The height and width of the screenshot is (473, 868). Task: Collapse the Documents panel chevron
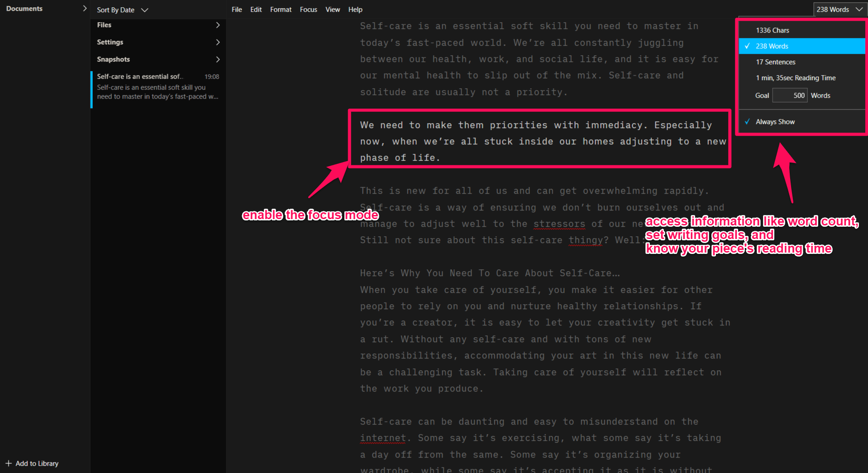pyautogui.click(x=84, y=9)
